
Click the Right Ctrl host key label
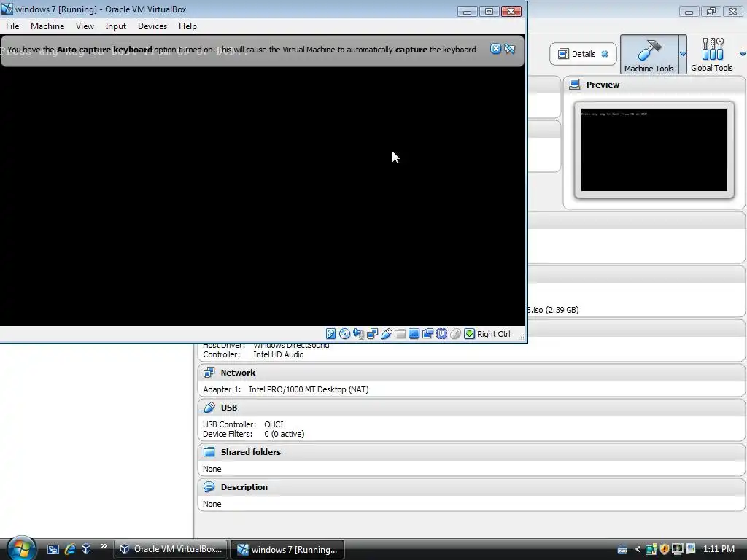(x=494, y=334)
